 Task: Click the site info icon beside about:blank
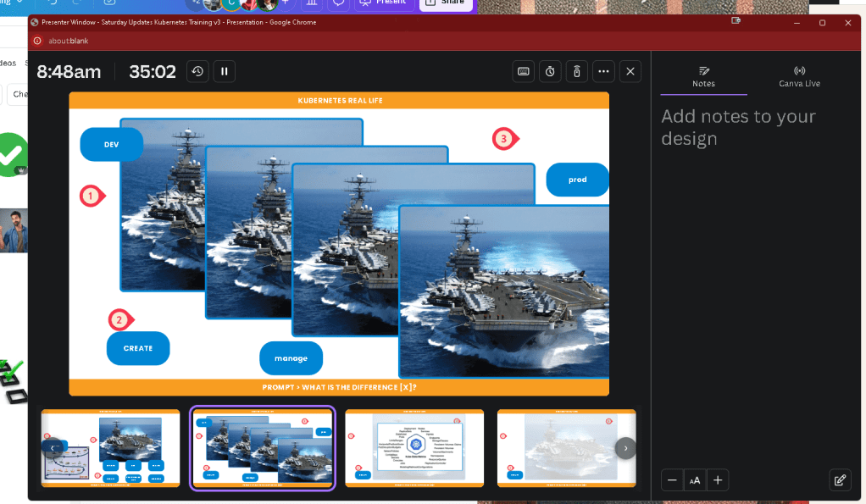pos(37,41)
